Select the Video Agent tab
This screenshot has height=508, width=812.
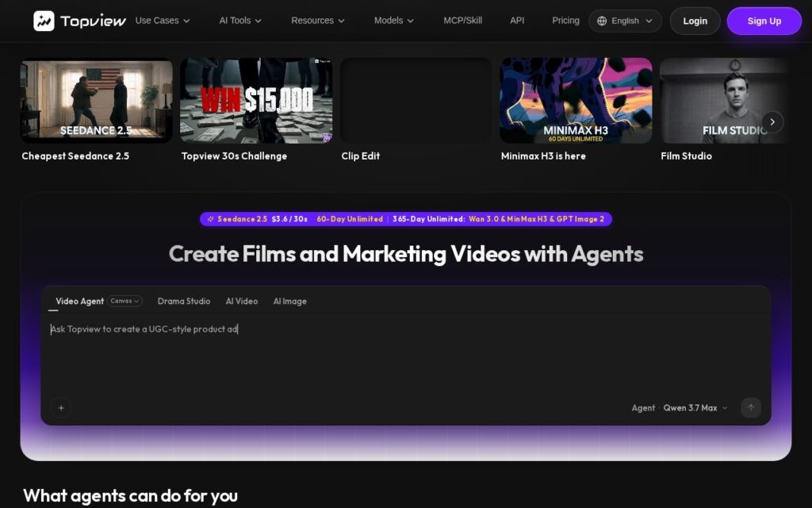pyautogui.click(x=80, y=301)
